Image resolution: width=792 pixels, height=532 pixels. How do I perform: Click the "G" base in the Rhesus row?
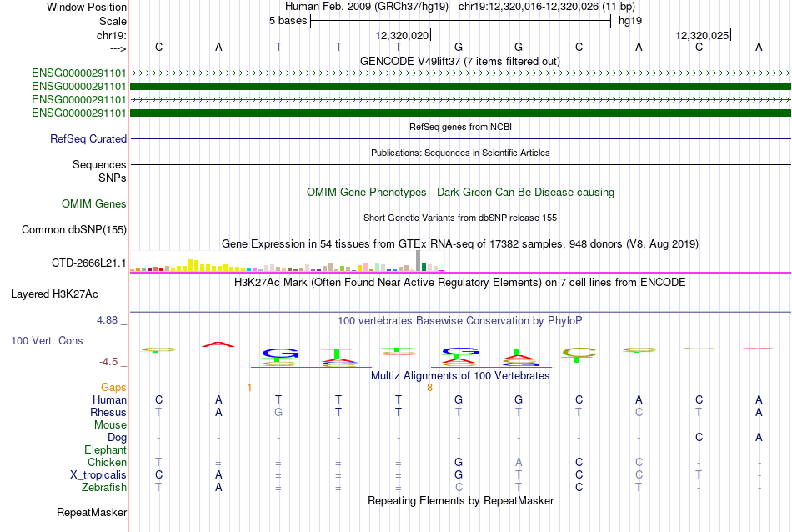coord(278,413)
